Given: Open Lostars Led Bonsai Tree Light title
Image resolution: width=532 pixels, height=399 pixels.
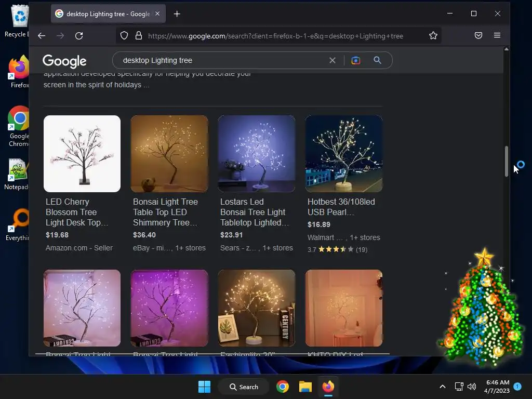Looking at the screenshot, I should tap(255, 212).
